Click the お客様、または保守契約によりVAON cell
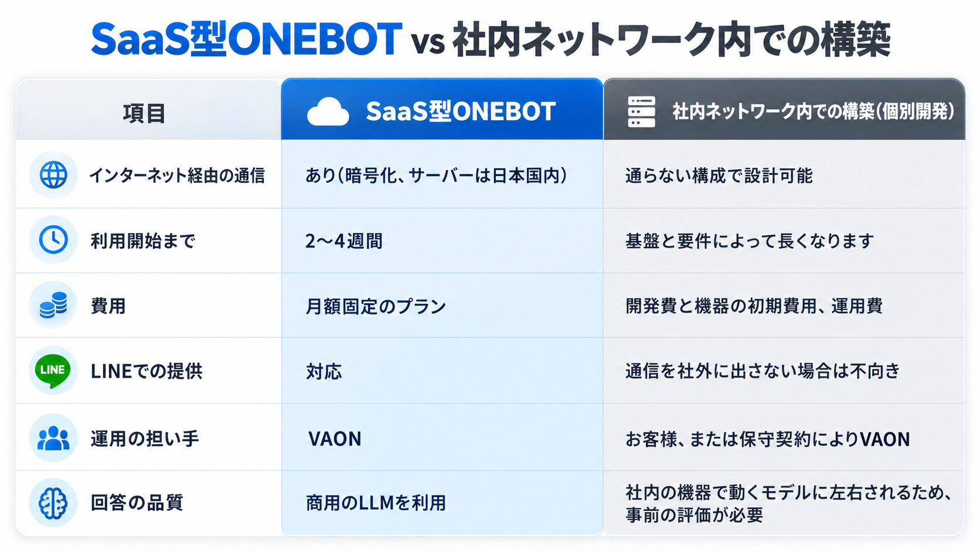The image size is (980, 552). 784,438
